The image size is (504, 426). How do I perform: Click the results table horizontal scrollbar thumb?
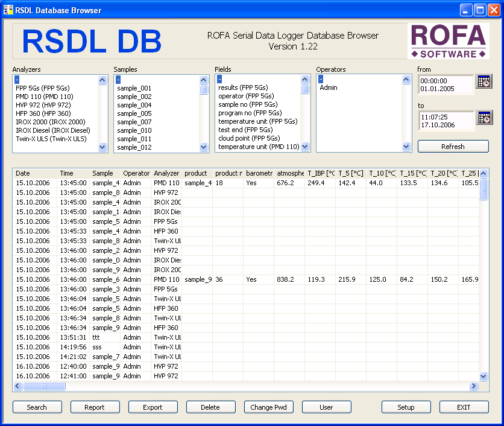tap(44, 386)
